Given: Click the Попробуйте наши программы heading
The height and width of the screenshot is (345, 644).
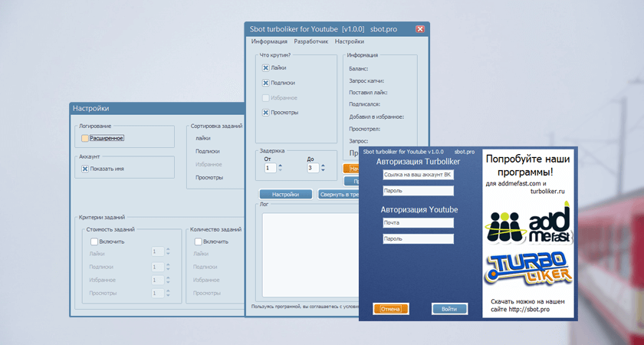Looking at the screenshot, I should (527, 165).
